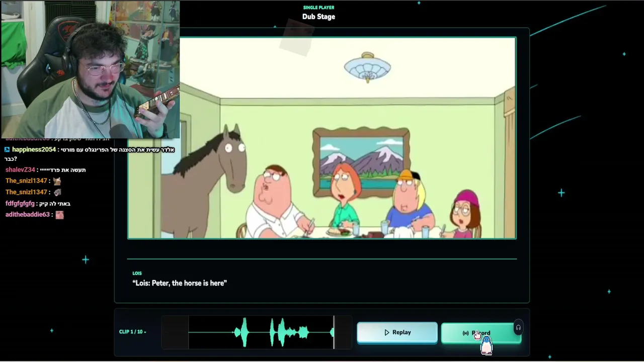This screenshot has height=362, width=644.
Task: Click the streamer webcam overlay
Action: pyautogui.click(x=90, y=69)
